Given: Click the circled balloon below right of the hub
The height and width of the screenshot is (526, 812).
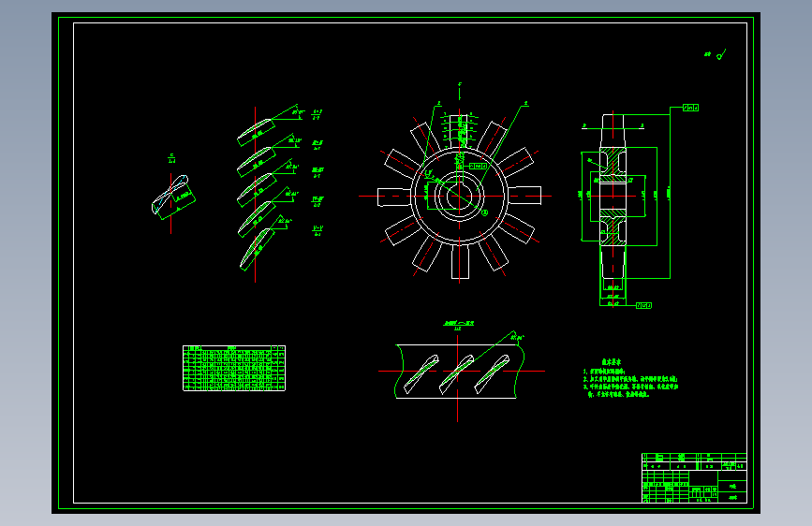Looking at the screenshot, I should pos(485,212).
